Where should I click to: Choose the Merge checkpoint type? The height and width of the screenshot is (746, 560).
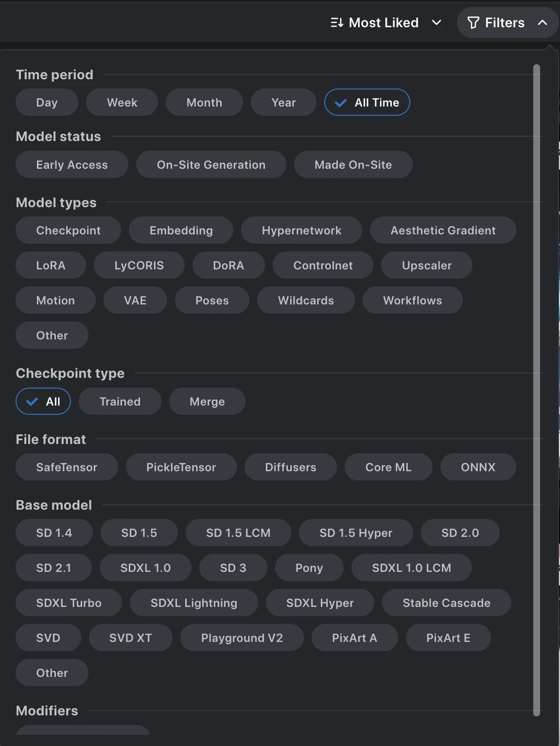click(x=207, y=402)
